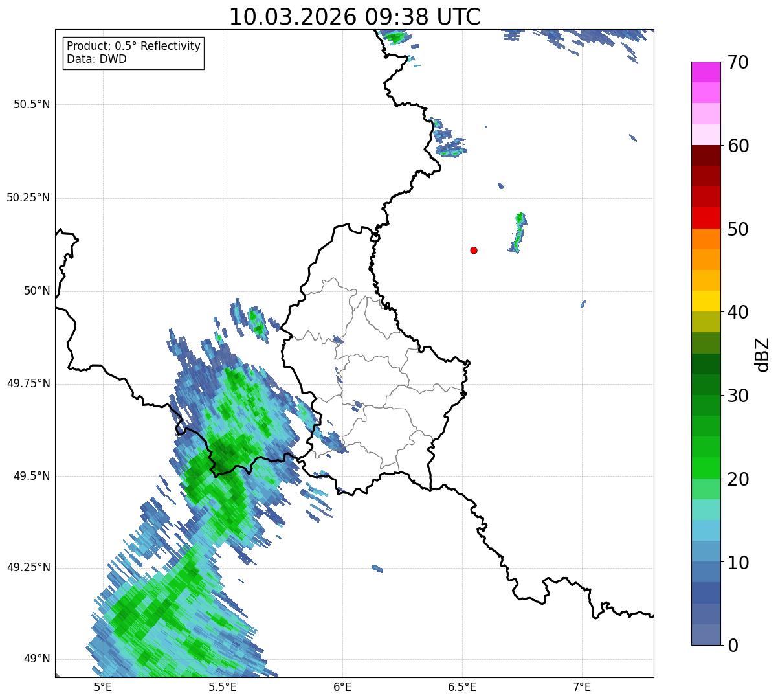This screenshot has height=700, width=778.
Task: Click the 49.5°N latitude label
Action: 32,476
